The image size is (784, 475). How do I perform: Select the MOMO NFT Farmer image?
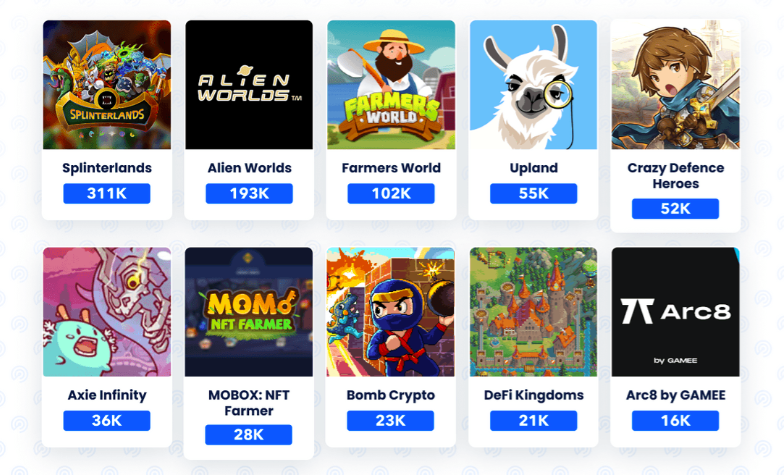[x=249, y=312]
